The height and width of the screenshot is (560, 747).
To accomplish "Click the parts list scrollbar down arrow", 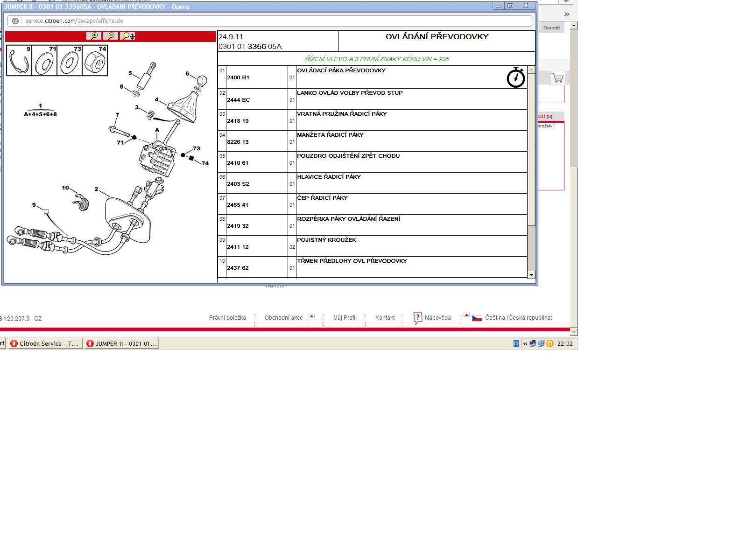I will pos(531,275).
